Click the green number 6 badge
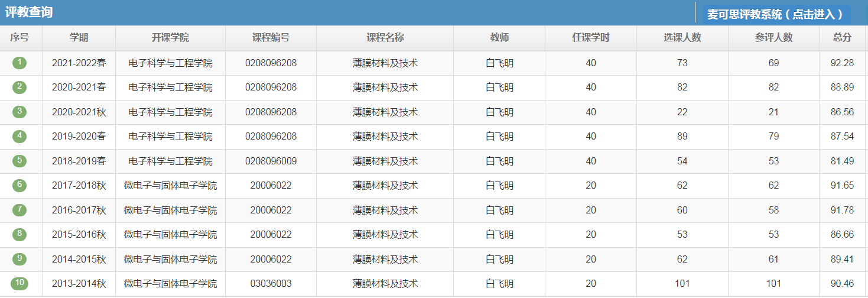Viewport: 868px width, 298px height. click(x=19, y=185)
